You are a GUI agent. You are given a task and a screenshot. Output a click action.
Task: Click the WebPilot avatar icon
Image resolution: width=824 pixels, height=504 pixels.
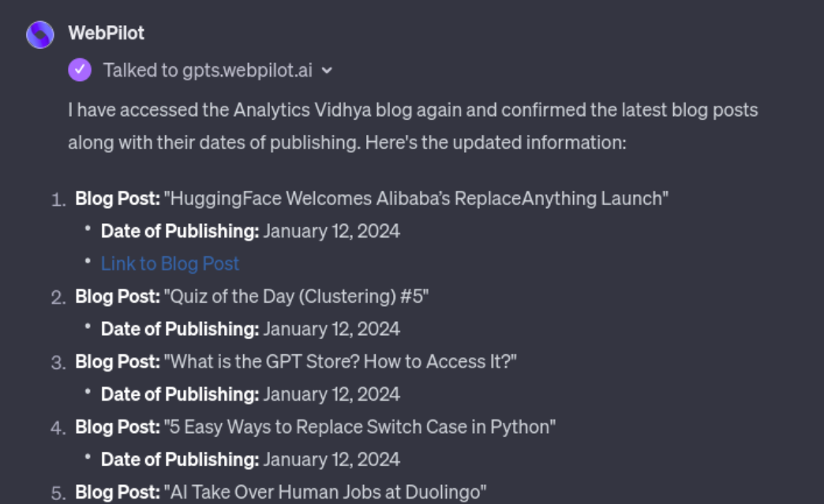click(x=40, y=35)
